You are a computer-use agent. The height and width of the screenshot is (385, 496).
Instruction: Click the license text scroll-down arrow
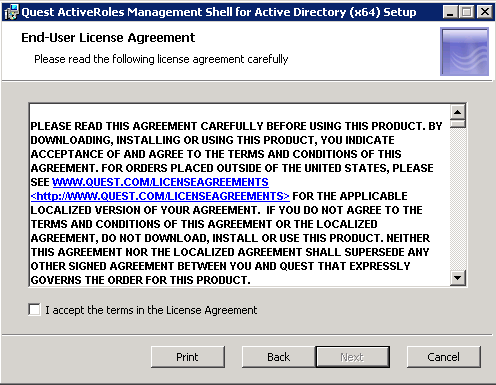pos(458,278)
